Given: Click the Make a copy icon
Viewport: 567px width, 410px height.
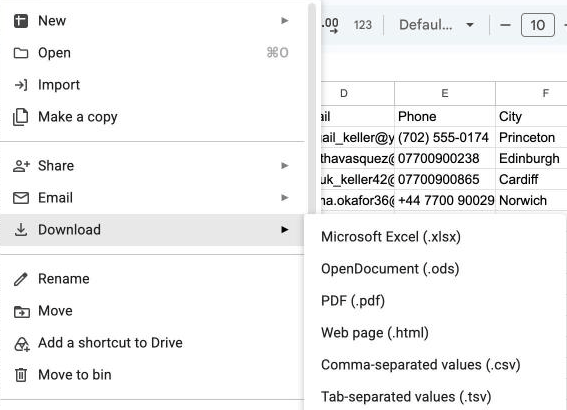Looking at the screenshot, I should coord(21,117).
